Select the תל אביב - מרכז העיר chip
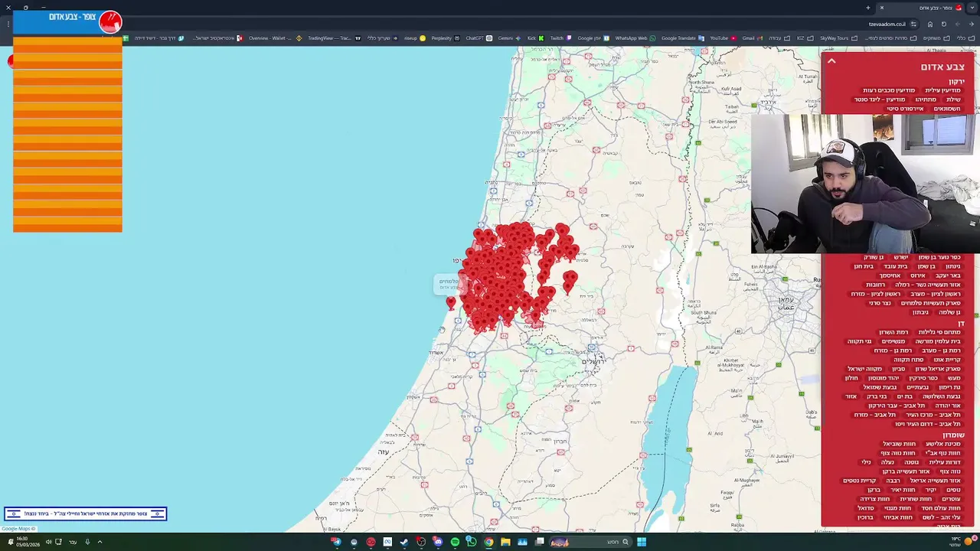The image size is (980, 551). tap(933, 415)
